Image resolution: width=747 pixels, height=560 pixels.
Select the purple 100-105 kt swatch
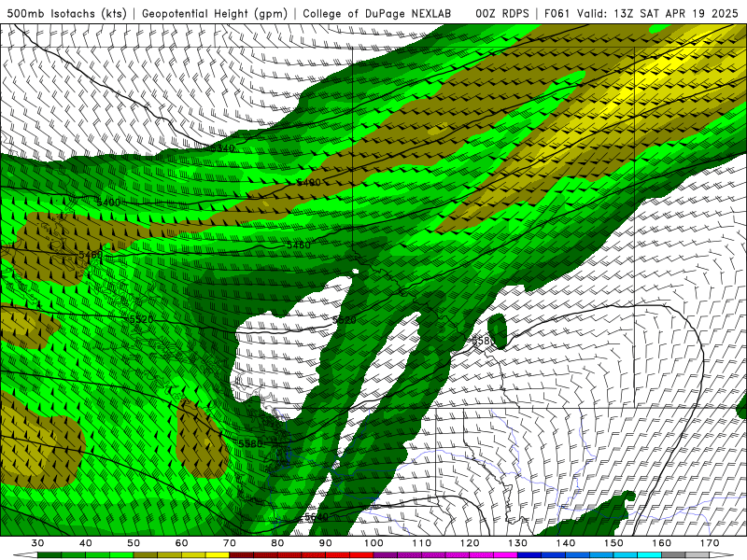click(x=386, y=555)
